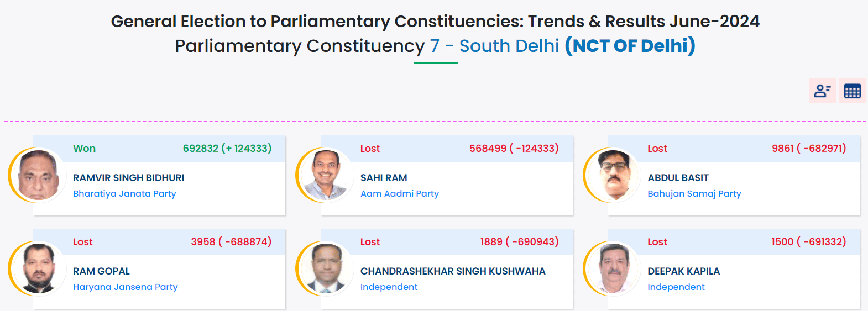
Task: Click the Aam Aadmi Party label
Action: (400, 194)
